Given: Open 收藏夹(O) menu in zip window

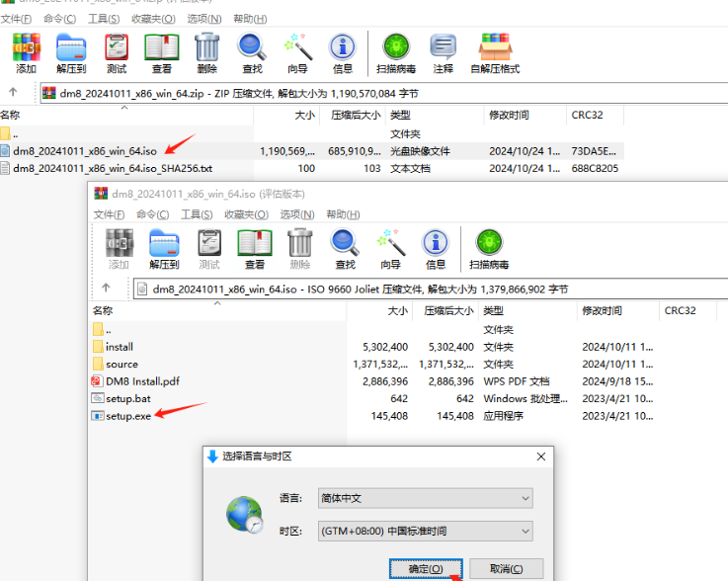Looking at the screenshot, I should point(153,19).
